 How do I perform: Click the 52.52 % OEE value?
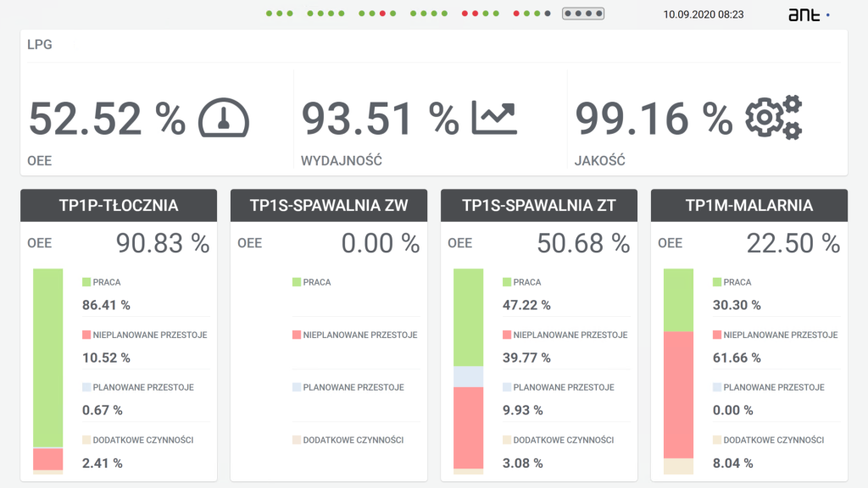[x=107, y=119]
